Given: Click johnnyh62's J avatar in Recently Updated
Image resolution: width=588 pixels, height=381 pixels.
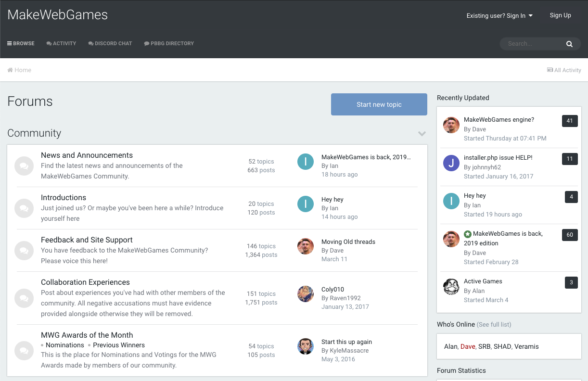Looking at the screenshot, I should pyautogui.click(x=451, y=163).
